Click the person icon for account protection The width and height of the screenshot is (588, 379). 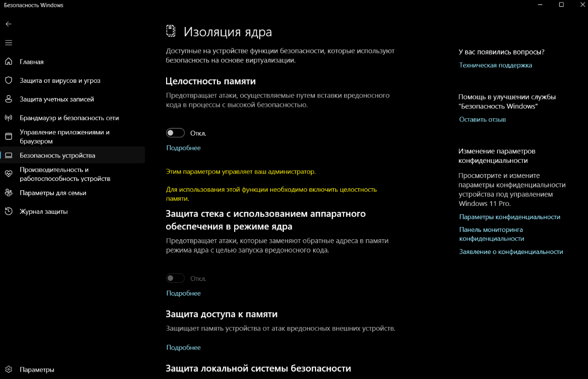pyautogui.click(x=8, y=99)
